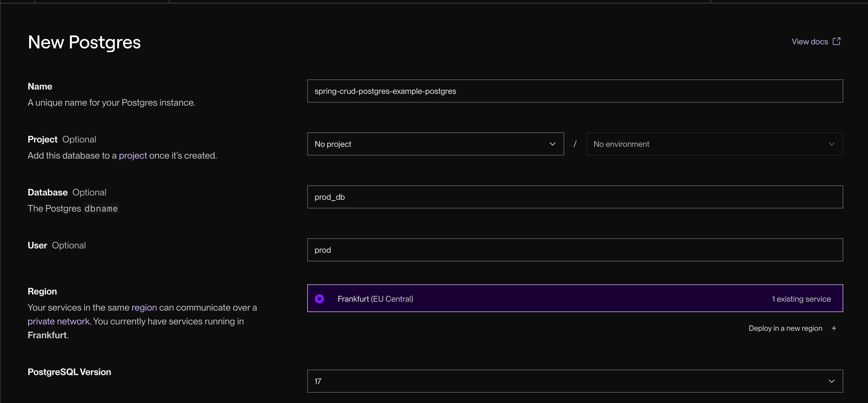
Task: Open the No project dropdown
Action: click(435, 144)
